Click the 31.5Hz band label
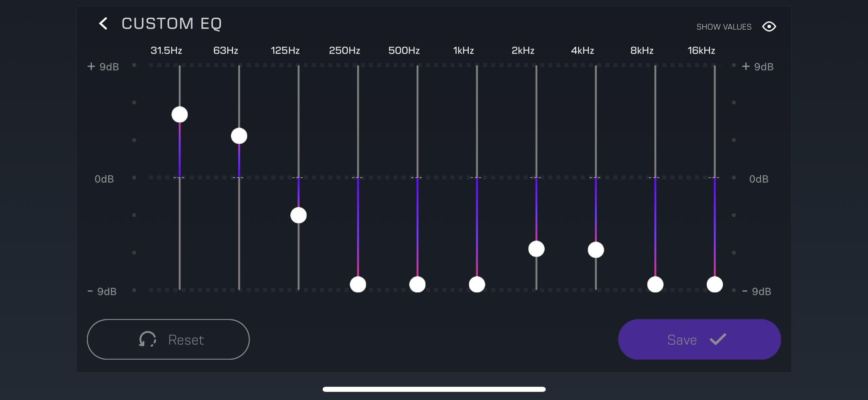This screenshot has width=868, height=400. pos(166,51)
